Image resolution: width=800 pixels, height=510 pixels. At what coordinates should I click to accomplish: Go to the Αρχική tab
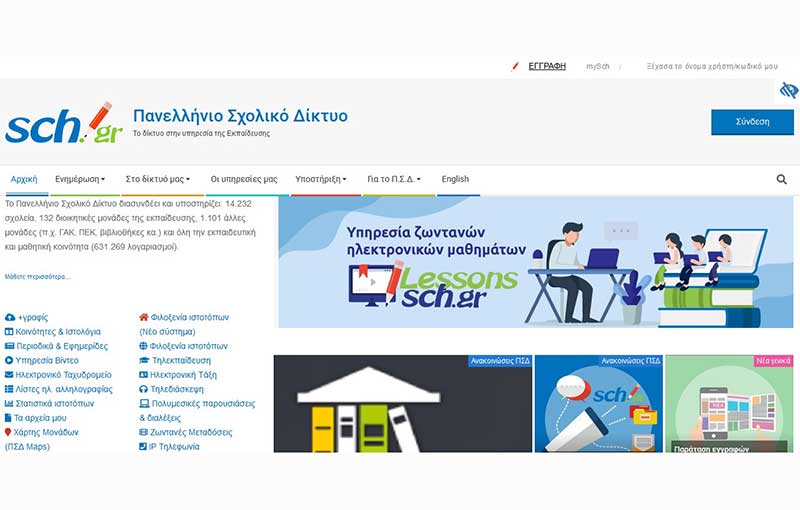click(x=24, y=179)
